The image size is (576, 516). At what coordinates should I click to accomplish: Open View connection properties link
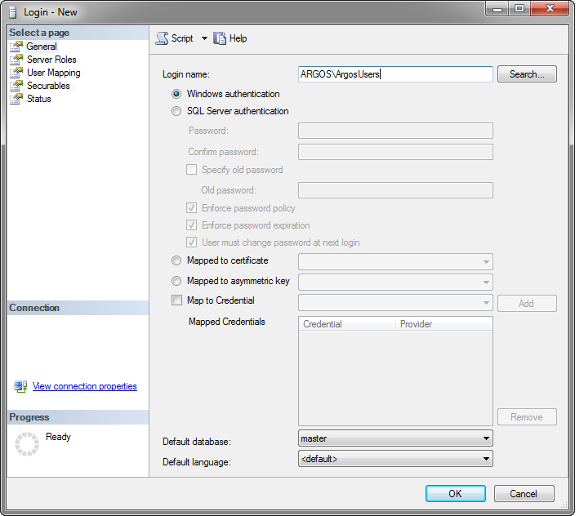pos(84,386)
